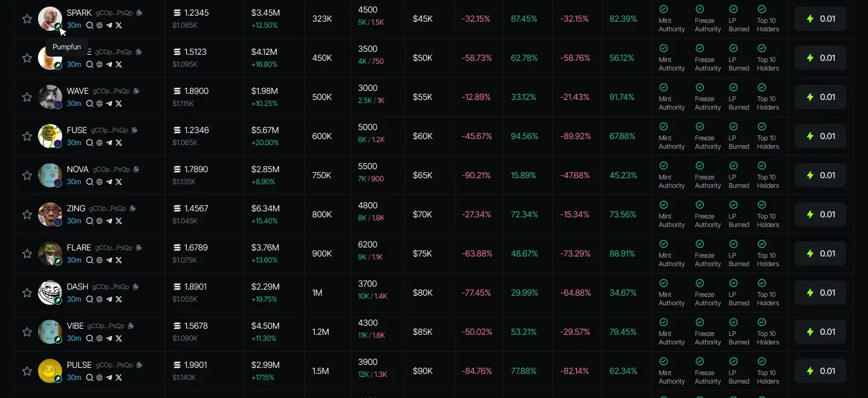The height and width of the screenshot is (398, 868).
Task: Click the WAVE cat avatar thumbnail
Action: tap(50, 97)
